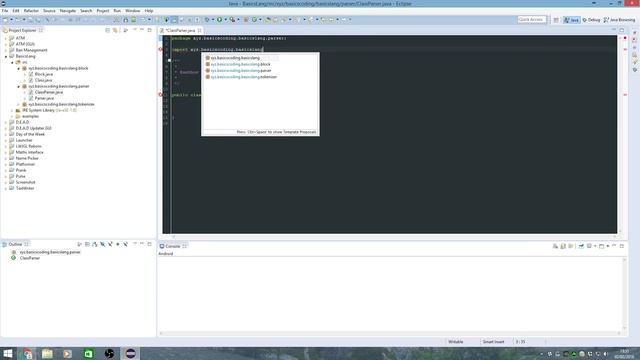The height and width of the screenshot is (360, 640).
Task: Choose the xyz.basiccoding.basicslang.block proposal
Action: 240,64
